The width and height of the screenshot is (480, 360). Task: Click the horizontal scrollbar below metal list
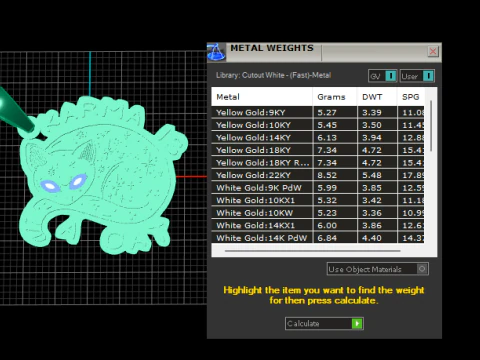click(313, 251)
